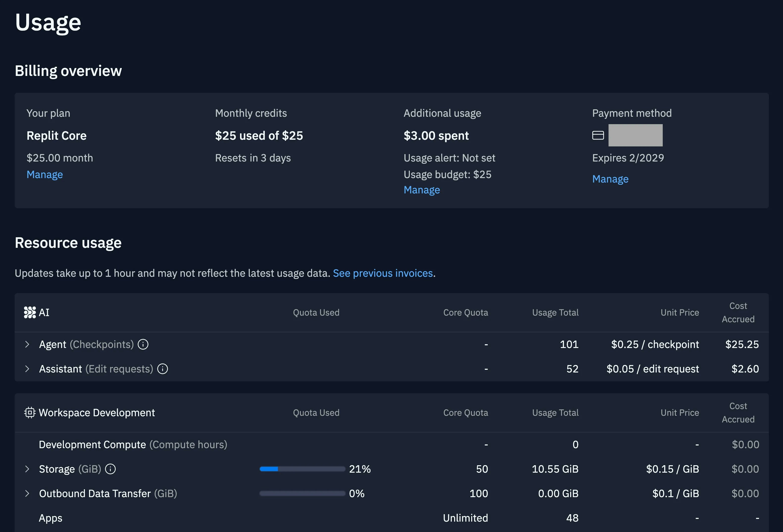
Task: Click the Billing overview heading
Action: coord(68,71)
